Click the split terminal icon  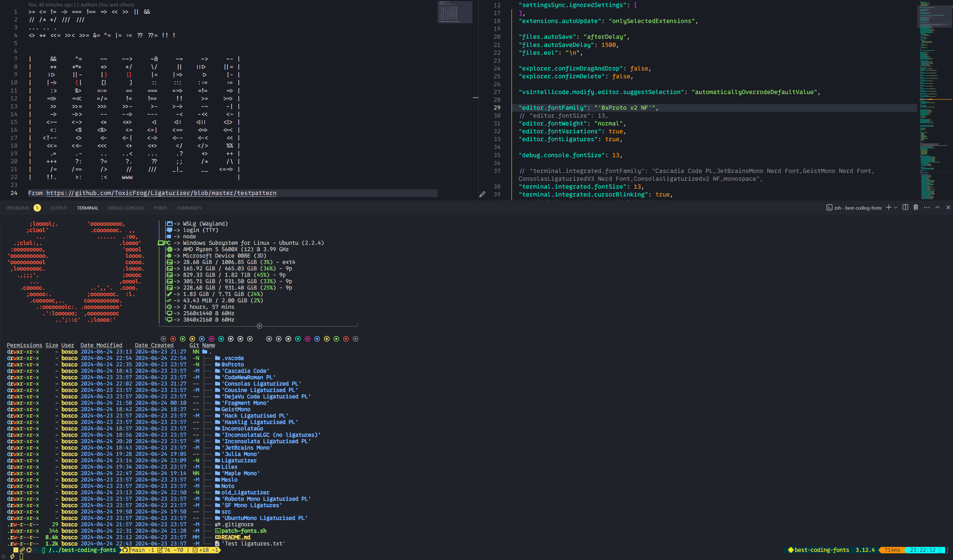905,207
